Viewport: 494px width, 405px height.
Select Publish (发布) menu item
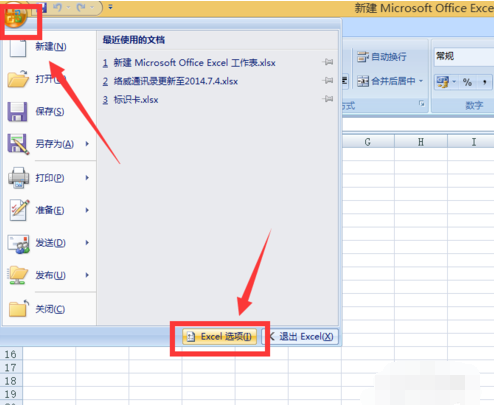49,275
